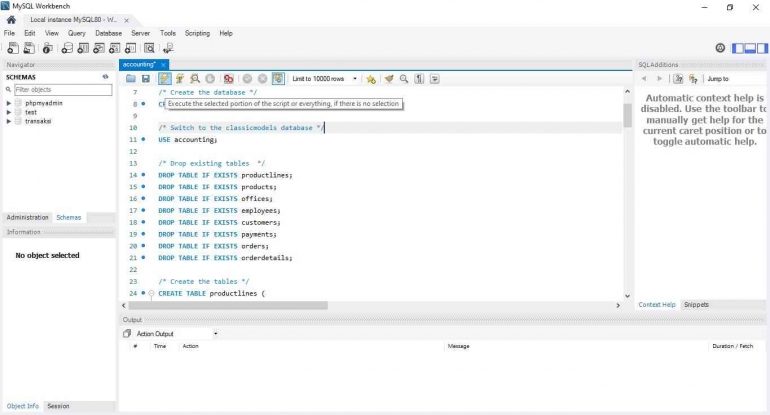The width and height of the screenshot is (770, 415).
Task: Open script file folder icon in editor
Action: [131, 79]
